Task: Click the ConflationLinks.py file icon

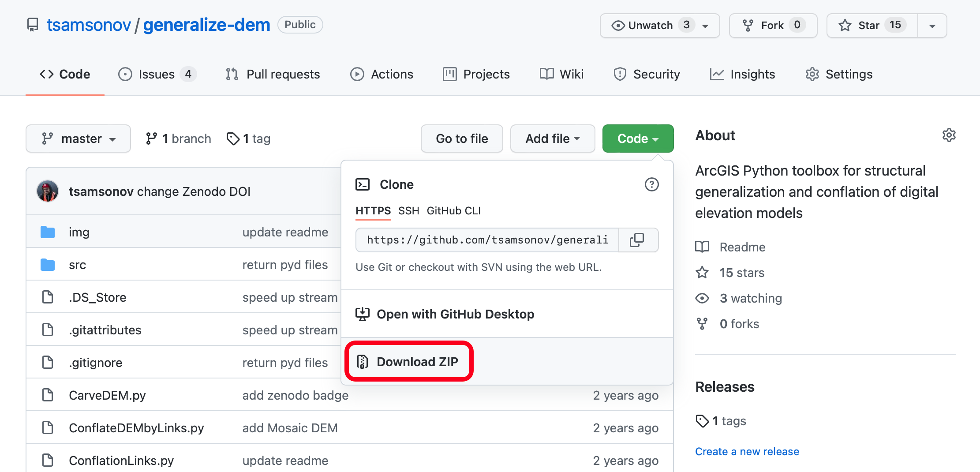Action: point(48,461)
